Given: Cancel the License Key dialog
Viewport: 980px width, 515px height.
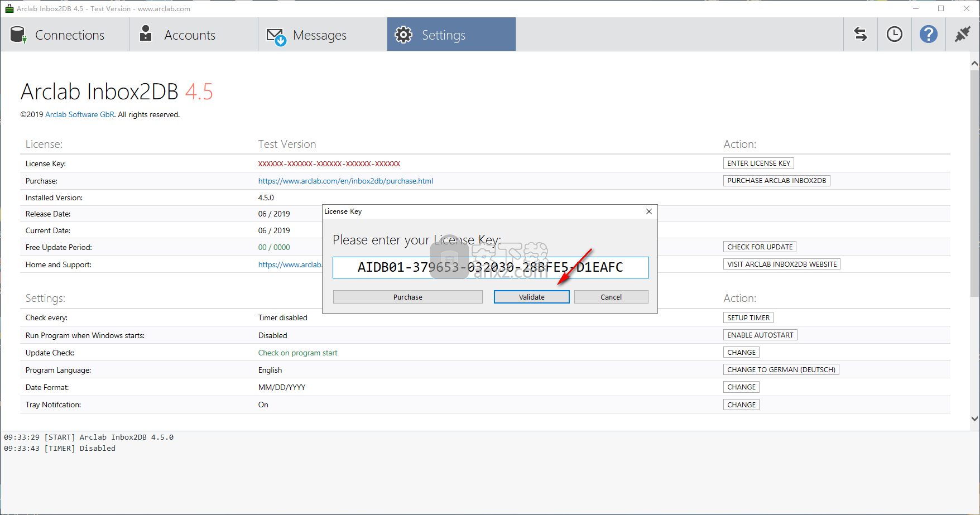Looking at the screenshot, I should 611,297.
